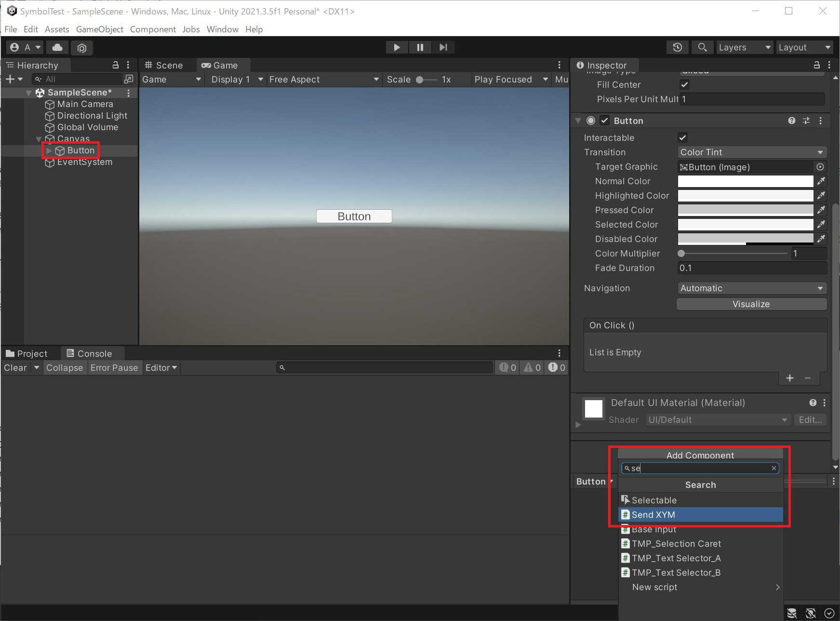Open the Console Editor dropdown

coord(161,367)
